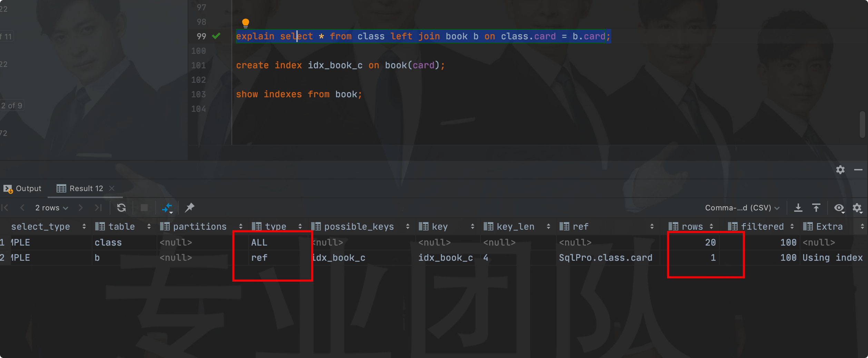Select the key_len cell showing 4
The image size is (868, 358).
coord(518,258)
